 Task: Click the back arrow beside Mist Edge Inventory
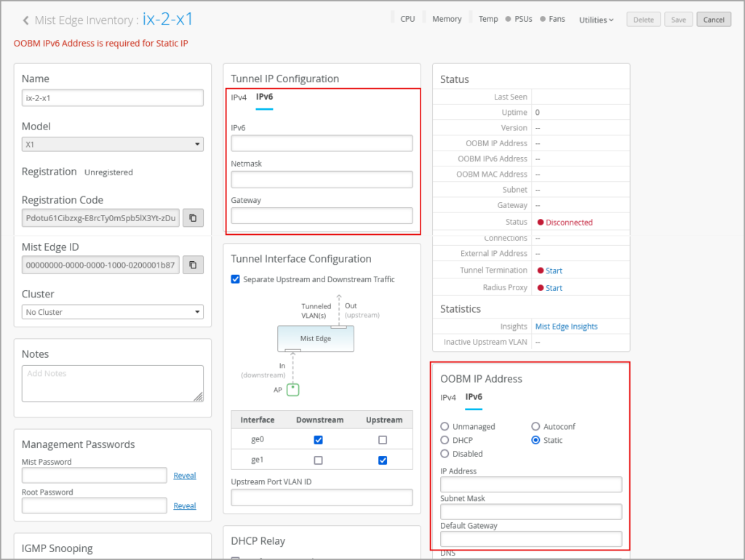tap(26, 20)
